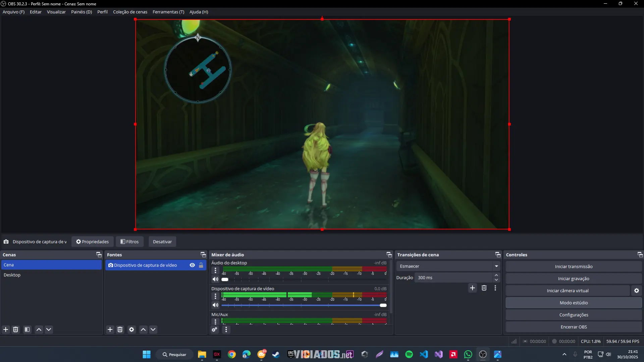The width and height of the screenshot is (644, 362).
Task: Lock the Dispositivo de captura de vídeo source
Action: pos(201,265)
